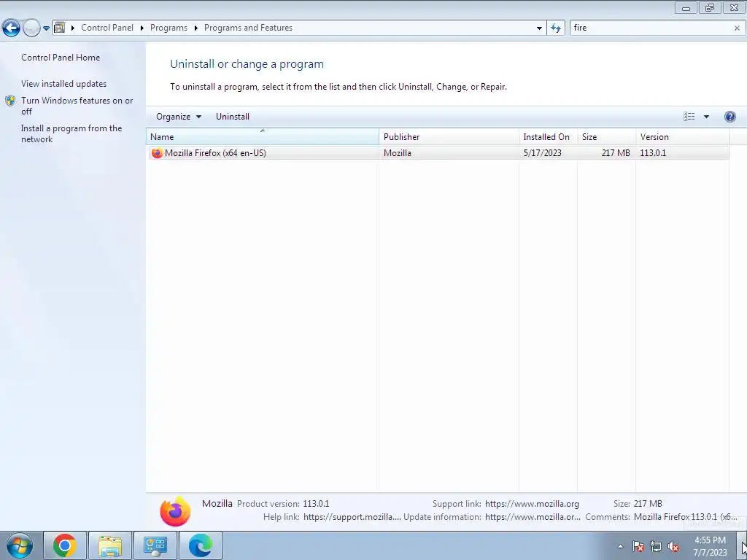Open File Explorer from taskbar

(x=110, y=545)
